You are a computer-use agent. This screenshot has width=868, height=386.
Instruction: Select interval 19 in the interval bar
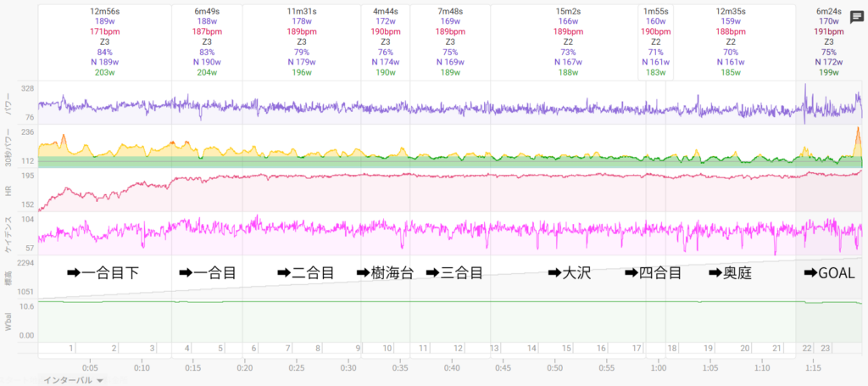tap(708, 349)
